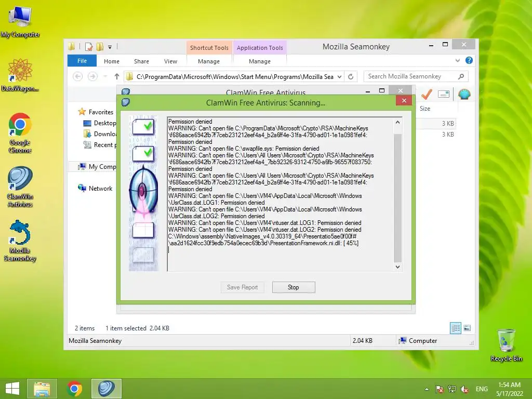
Task: Open Chrome from the taskbar
Action: pos(74,389)
